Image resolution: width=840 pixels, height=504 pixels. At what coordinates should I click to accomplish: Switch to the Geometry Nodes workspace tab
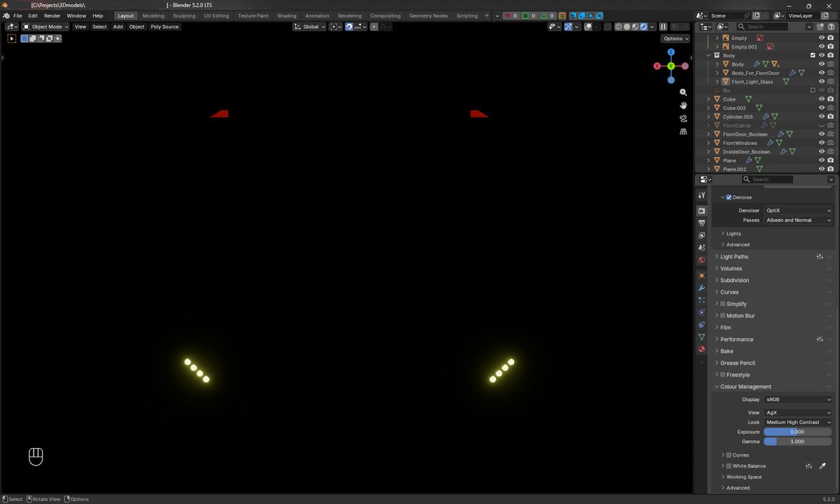tap(428, 15)
